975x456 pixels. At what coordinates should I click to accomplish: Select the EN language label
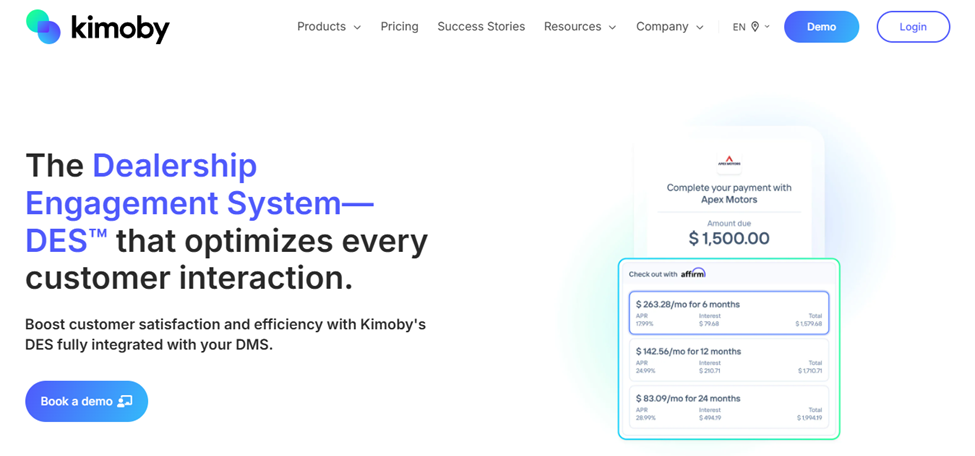(739, 27)
